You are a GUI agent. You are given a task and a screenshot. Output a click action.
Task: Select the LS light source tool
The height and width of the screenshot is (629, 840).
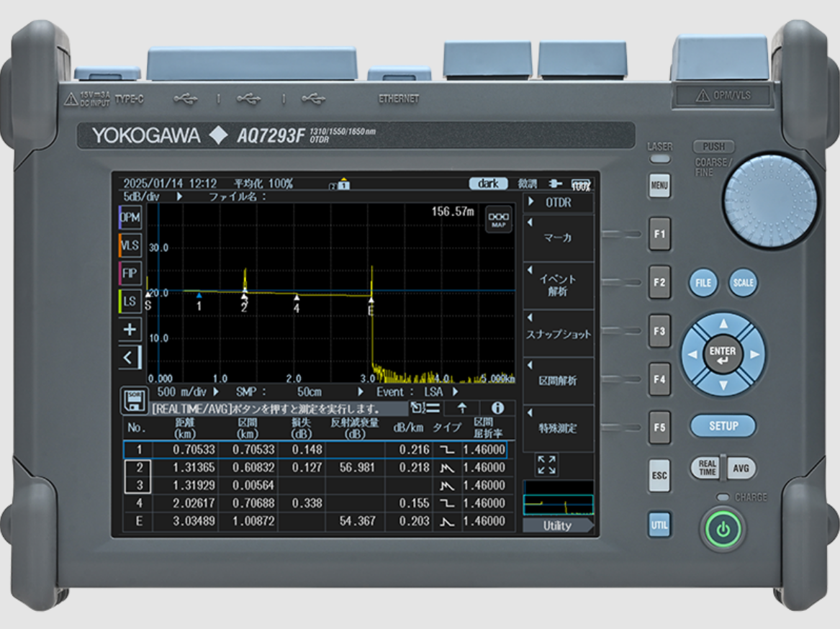pos(130,301)
